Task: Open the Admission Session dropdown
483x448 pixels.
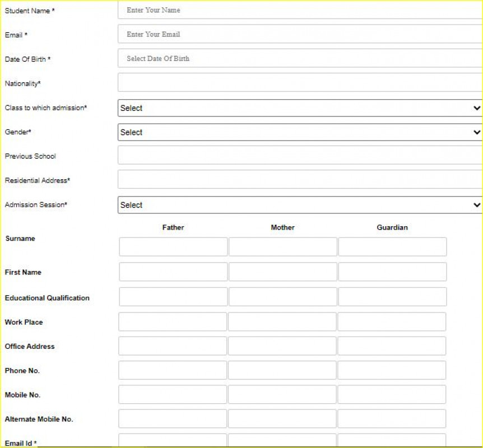Action: [x=300, y=205]
